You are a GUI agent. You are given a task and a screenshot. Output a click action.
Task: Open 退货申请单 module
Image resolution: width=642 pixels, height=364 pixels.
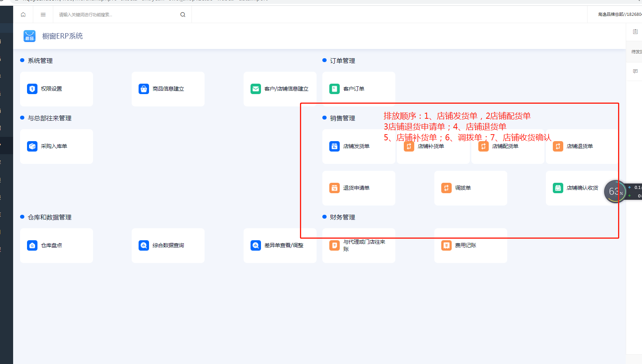coord(359,188)
